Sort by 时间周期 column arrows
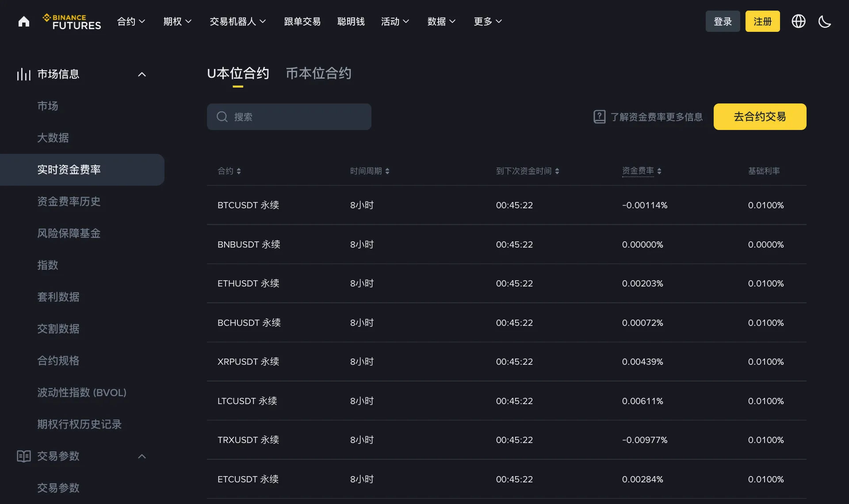This screenshot has width=849, height=504. tap(387, 171)
